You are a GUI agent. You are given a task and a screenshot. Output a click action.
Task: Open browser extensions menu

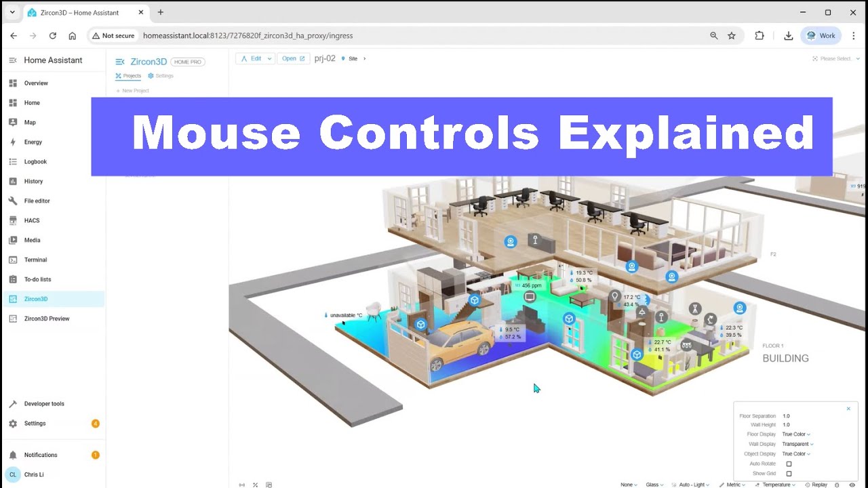(x=759, y=36)
